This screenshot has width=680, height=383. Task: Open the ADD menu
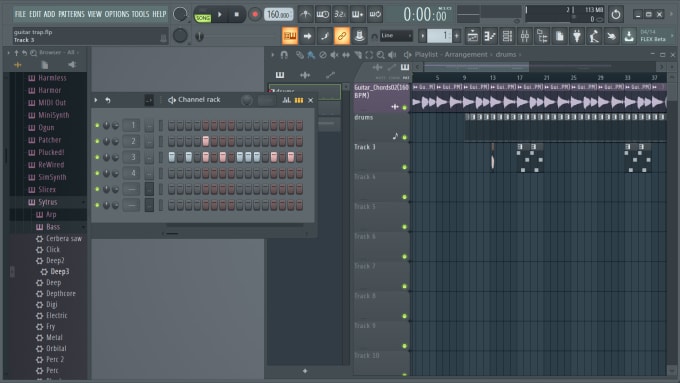(49, 14)
